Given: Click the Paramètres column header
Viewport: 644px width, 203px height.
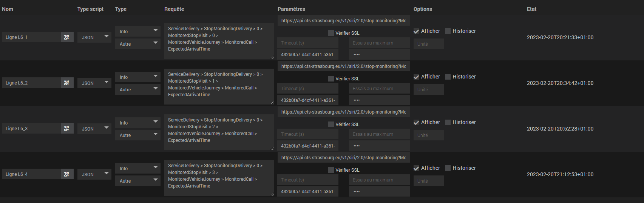Looking at the screenshot, I should click(291, 9).
